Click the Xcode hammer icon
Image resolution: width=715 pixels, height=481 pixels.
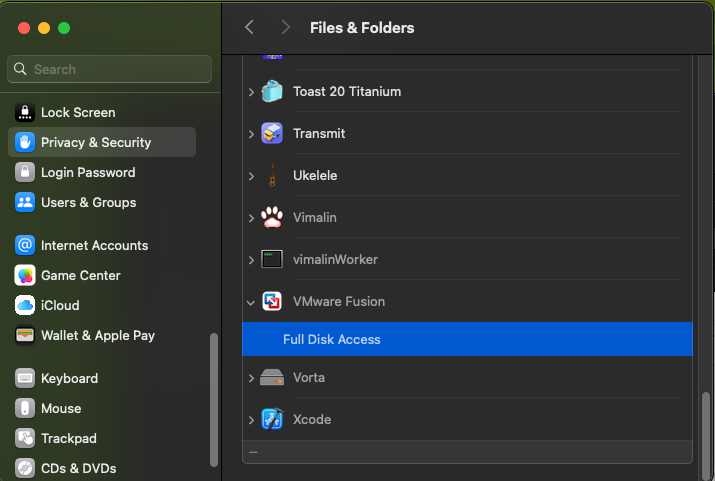pyautogui.click(x=272, y=419)
